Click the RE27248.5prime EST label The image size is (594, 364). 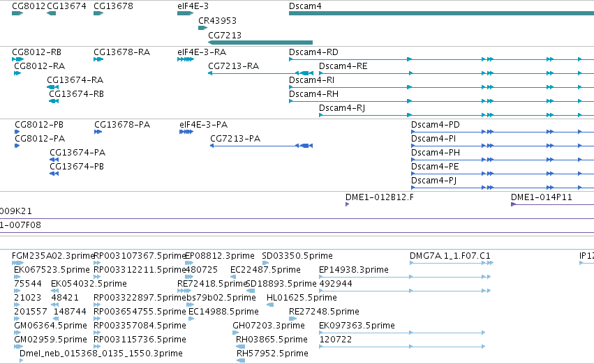(325, 312)
